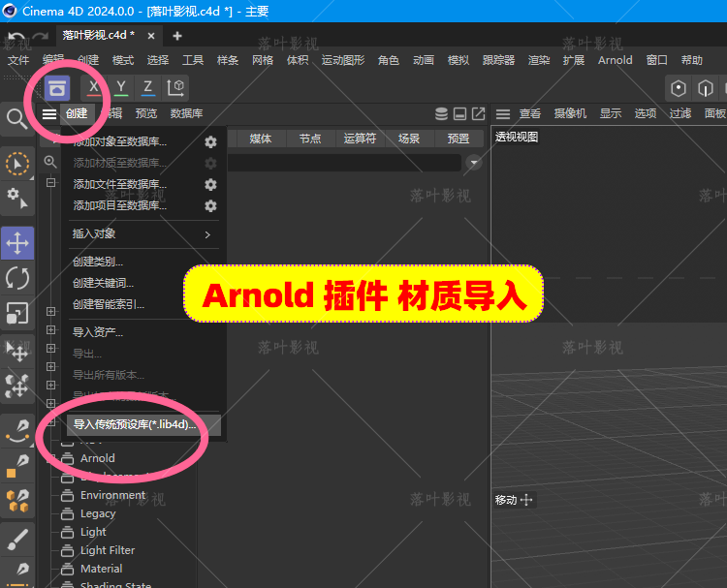Screen dimensions: 727x588
Task: Close the 落叶影视.c4d tab
Action: coord(151,36)
